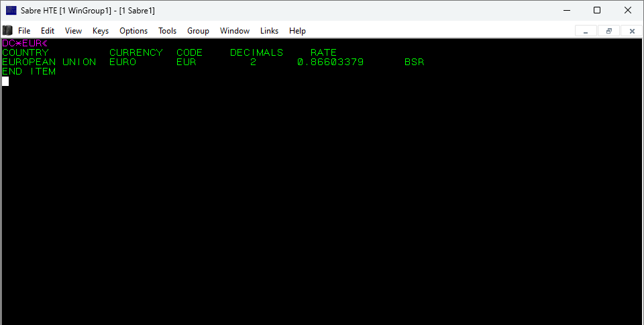Minimize the inner Sabre1 session window
This screenshot has width=644, height=325.
586,31
